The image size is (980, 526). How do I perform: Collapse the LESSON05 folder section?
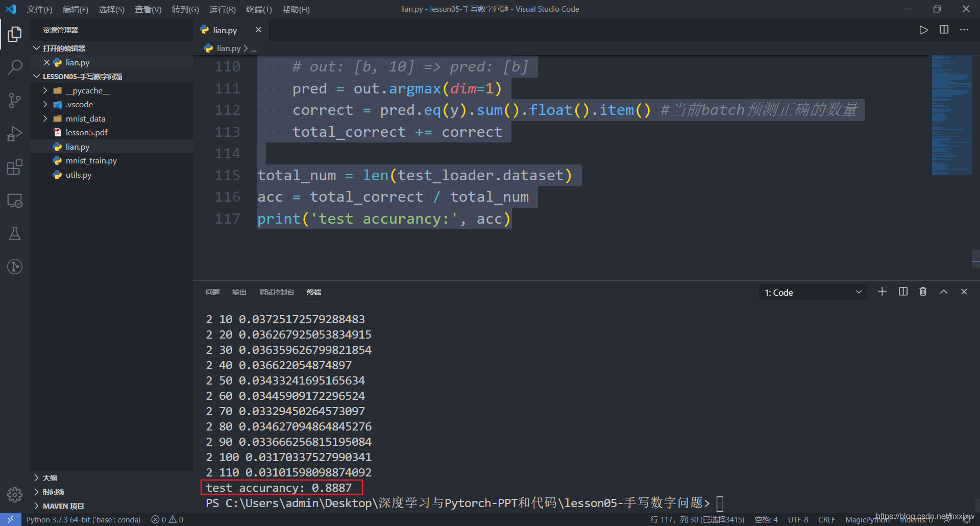[36, 76]
